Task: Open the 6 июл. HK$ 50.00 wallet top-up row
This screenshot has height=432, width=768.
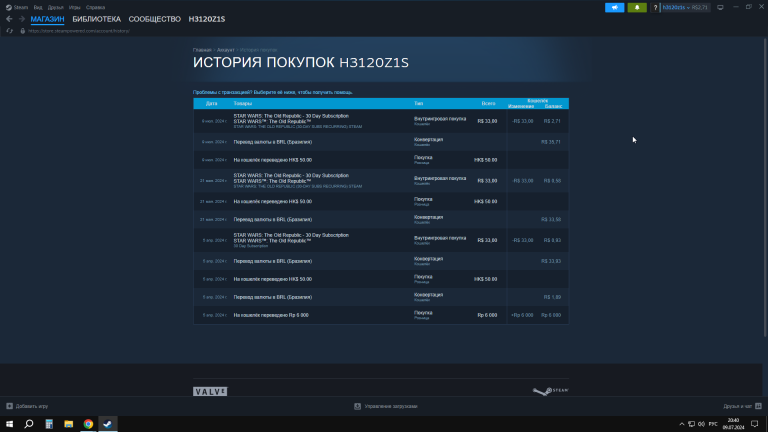Action: [381, 160]
